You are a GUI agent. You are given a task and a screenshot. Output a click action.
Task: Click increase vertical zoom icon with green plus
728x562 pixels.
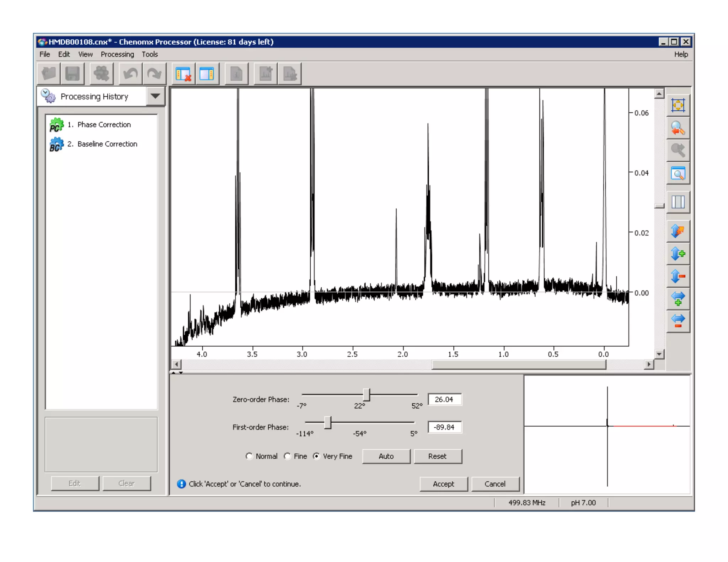678,254
